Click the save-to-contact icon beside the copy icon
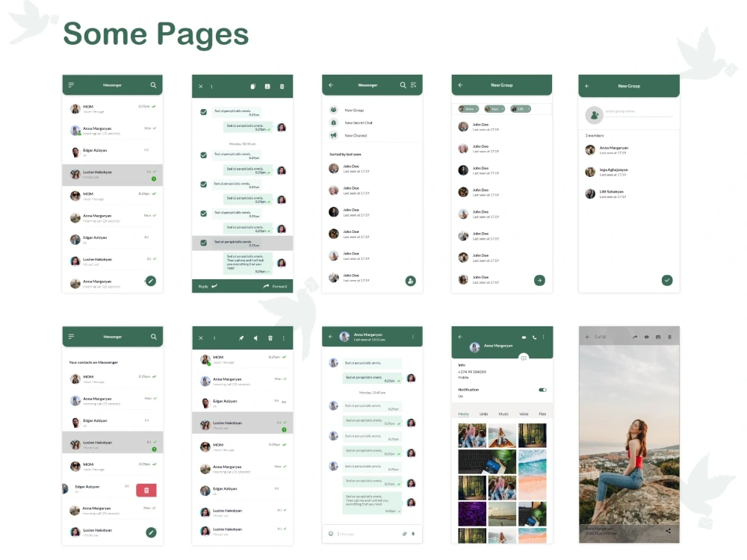The height and width of the screenshot is (560, 747). (267, 87)
